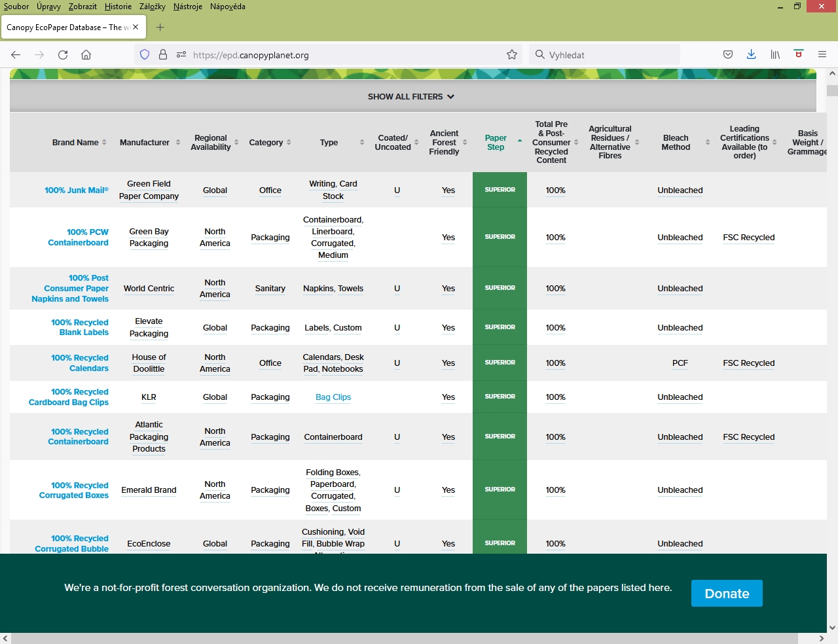
Task: Sort table by Type column
Action: click(x=342, y=143)
